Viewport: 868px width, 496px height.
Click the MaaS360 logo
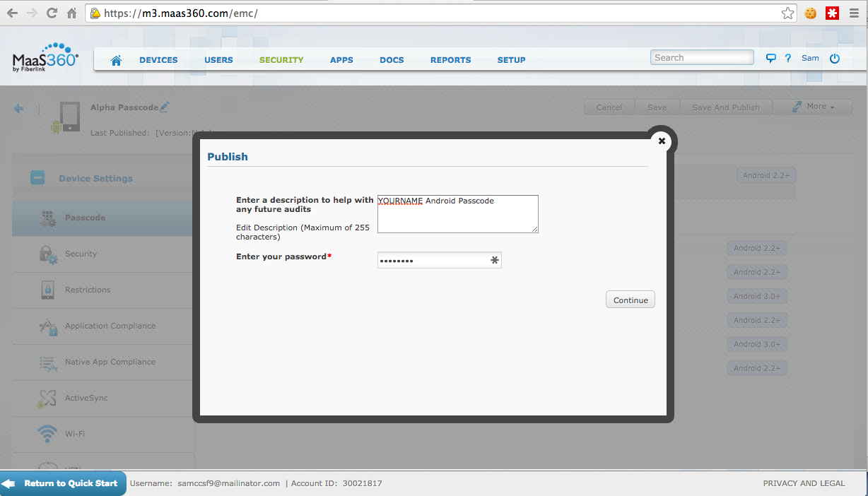(x=45, y=58)
